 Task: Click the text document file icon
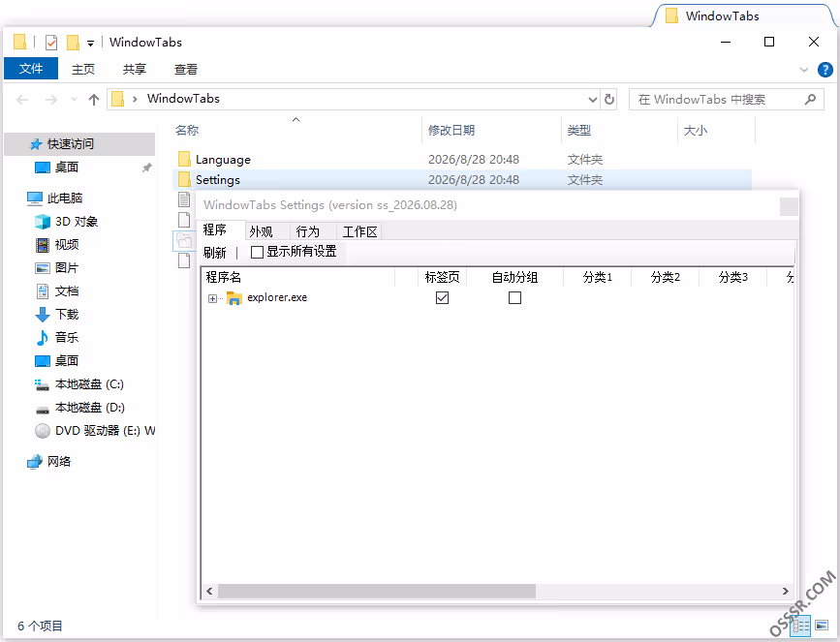click(x=184, y=199)
